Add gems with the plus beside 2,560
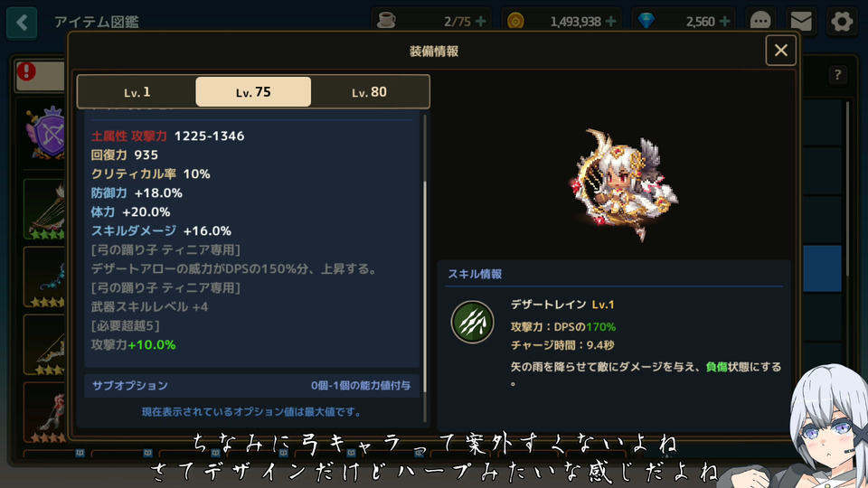 (724, 22)
